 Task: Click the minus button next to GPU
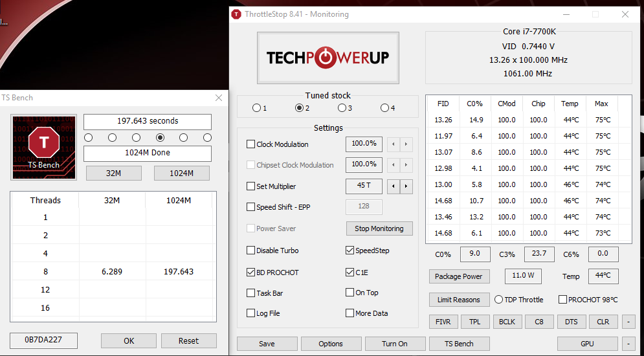[x=628, y=344]
